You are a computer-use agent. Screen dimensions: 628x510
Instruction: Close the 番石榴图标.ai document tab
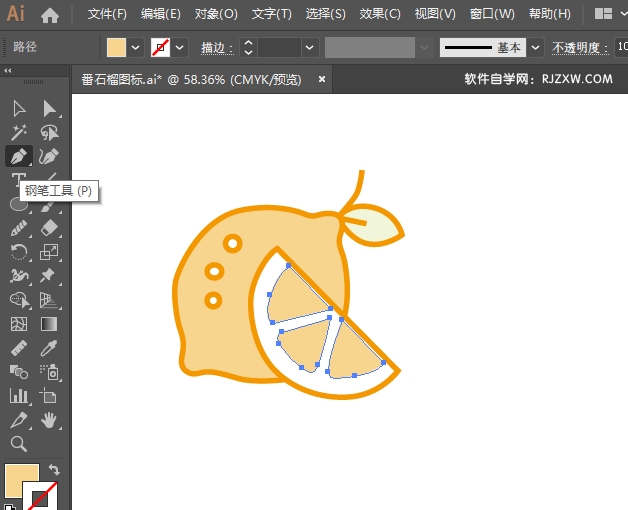(321, 79)
